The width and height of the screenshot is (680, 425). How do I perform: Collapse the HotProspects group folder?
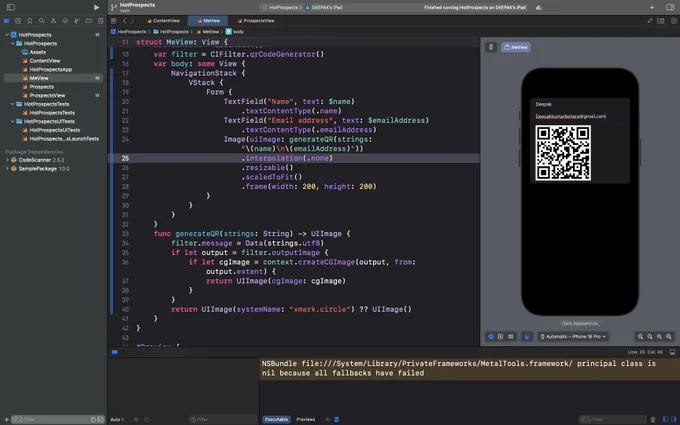[13, 43]
